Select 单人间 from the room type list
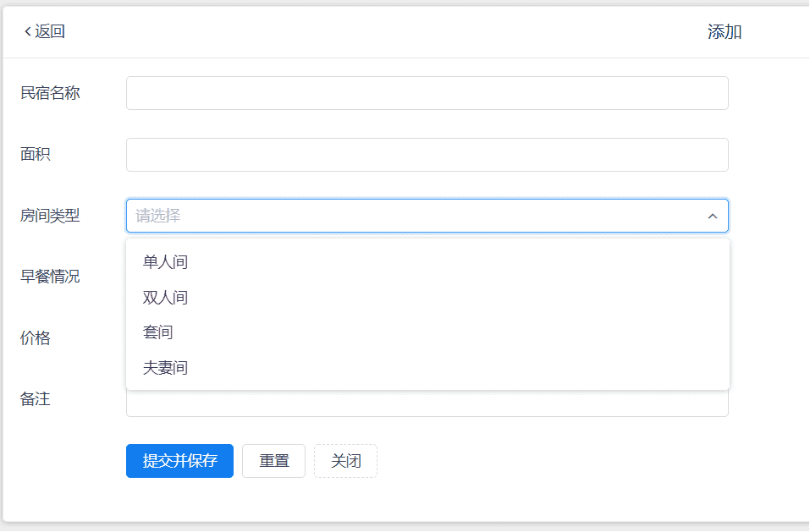This screenshot has height=532, width=810. [166, 262]
